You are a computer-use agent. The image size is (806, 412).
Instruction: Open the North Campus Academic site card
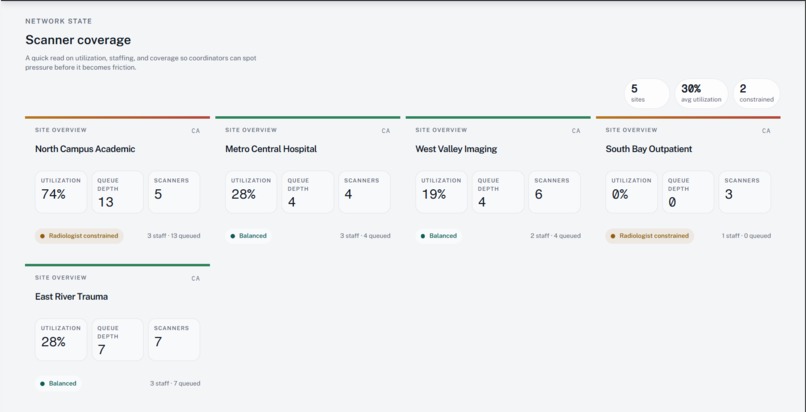click(x=117, y=182)
